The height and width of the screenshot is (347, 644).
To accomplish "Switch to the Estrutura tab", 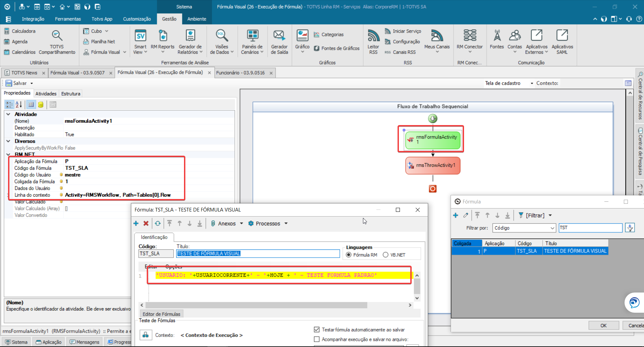I will tap(71, 94).
